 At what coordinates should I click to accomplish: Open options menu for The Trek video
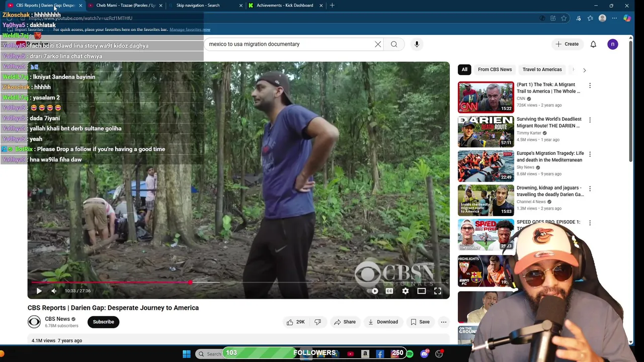[x=590, y=85]
